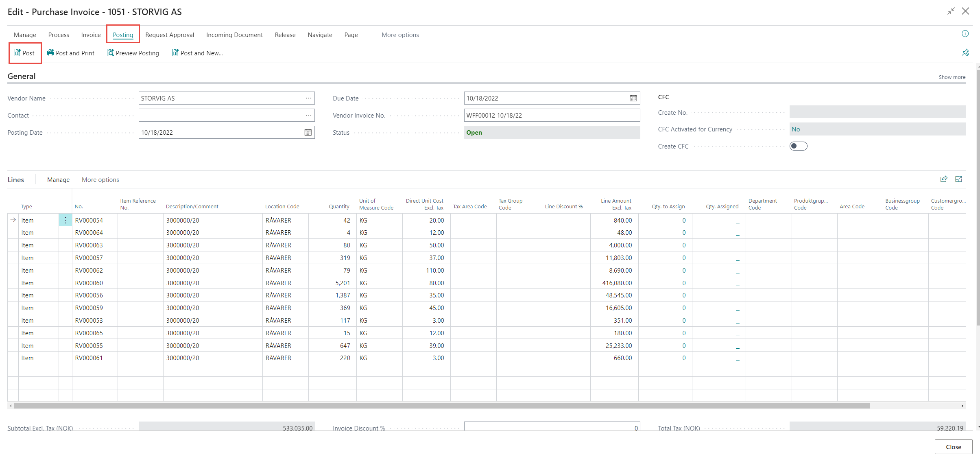Click the Close button
Screen dimensions: 980x461
click(x=953, y=447)
